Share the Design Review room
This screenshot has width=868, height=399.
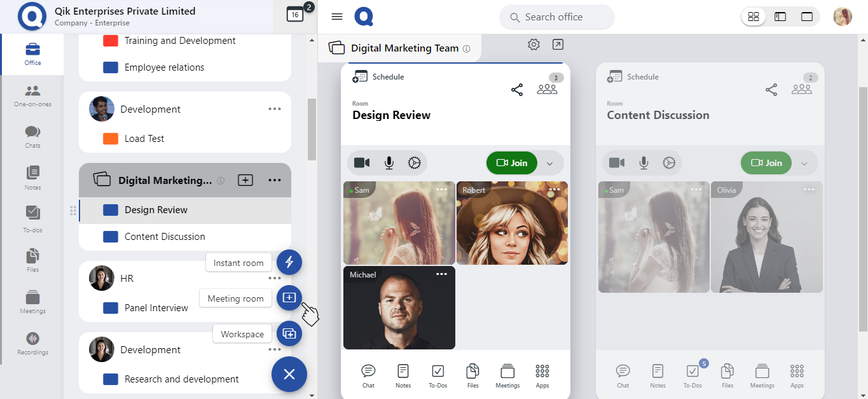pyautogui.click(x=517, y=90)
